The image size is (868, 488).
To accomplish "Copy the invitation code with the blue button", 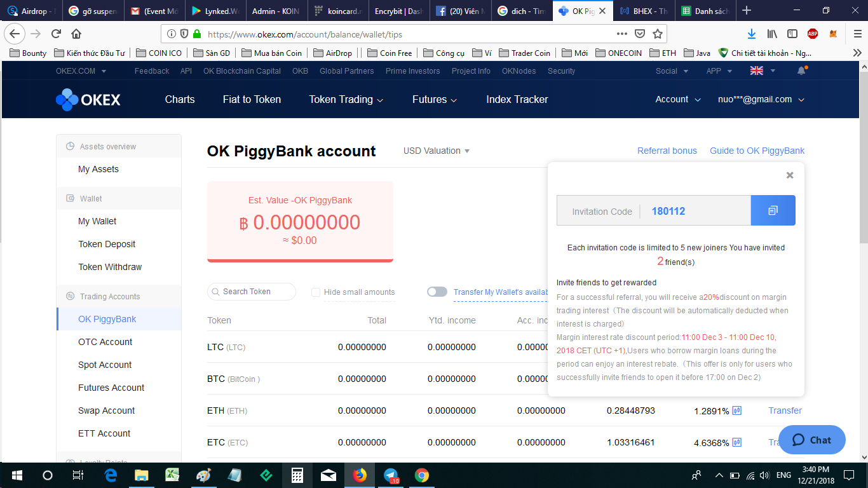I will click(773, 210).
